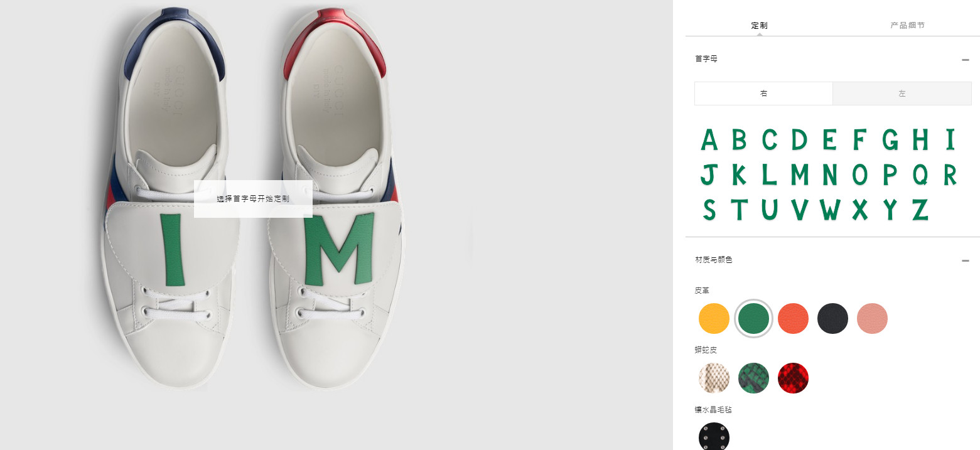Pick letter G from alphabet grid
This screenshot has height=450, width=980.
tap(890, 139)
